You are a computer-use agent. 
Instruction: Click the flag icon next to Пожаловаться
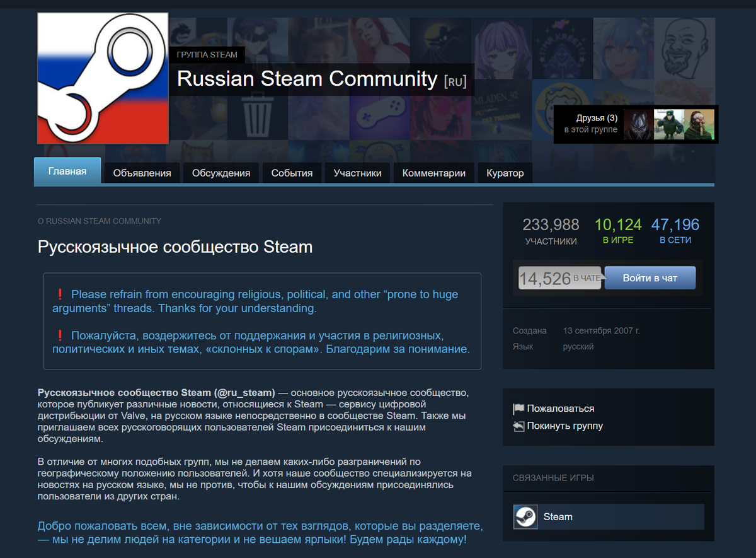[x=518, y=409]
